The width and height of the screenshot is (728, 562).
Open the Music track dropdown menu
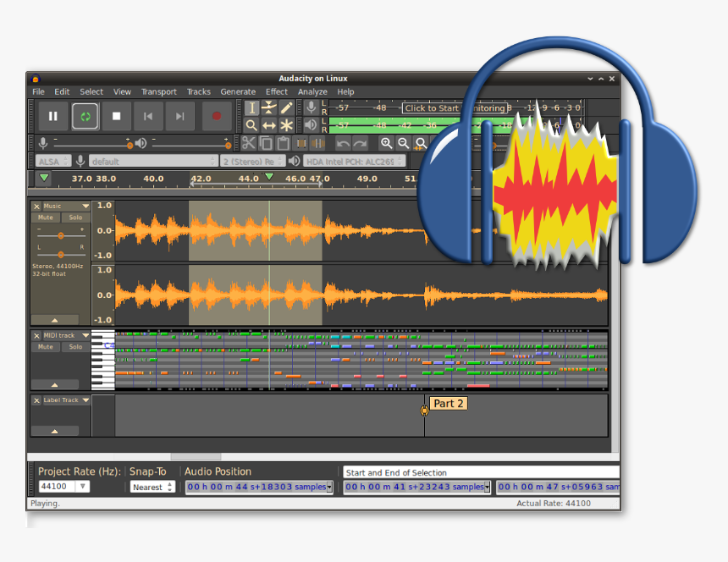tap(85, 206)
